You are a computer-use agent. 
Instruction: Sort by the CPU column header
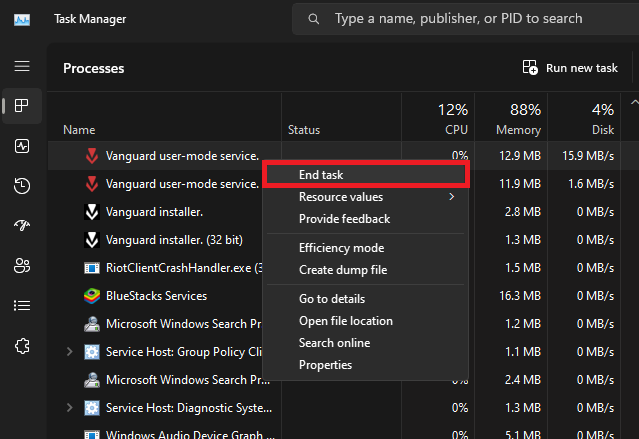click(438, 117)
